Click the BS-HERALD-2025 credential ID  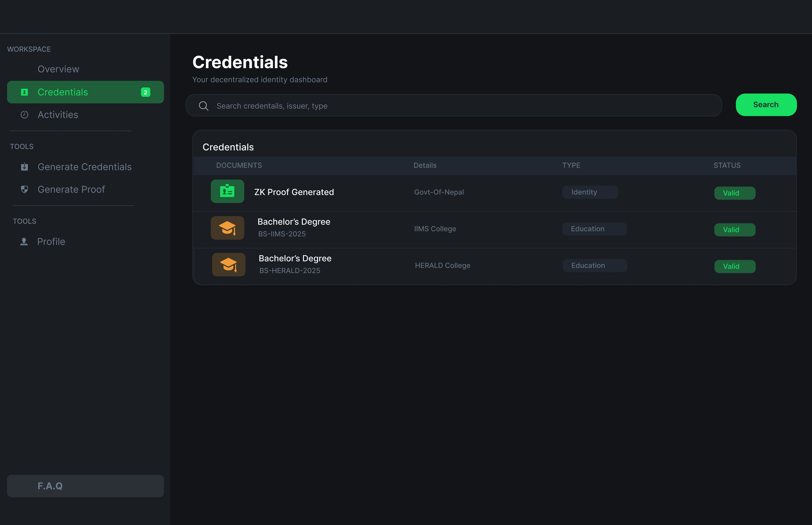pos(290,270)
